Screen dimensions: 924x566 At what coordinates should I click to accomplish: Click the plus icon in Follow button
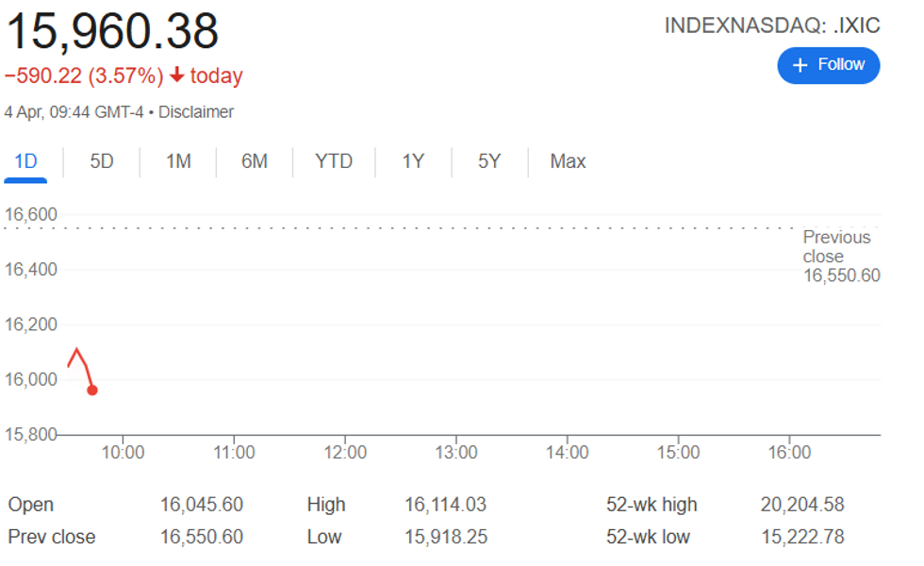[x=800, y=65]
